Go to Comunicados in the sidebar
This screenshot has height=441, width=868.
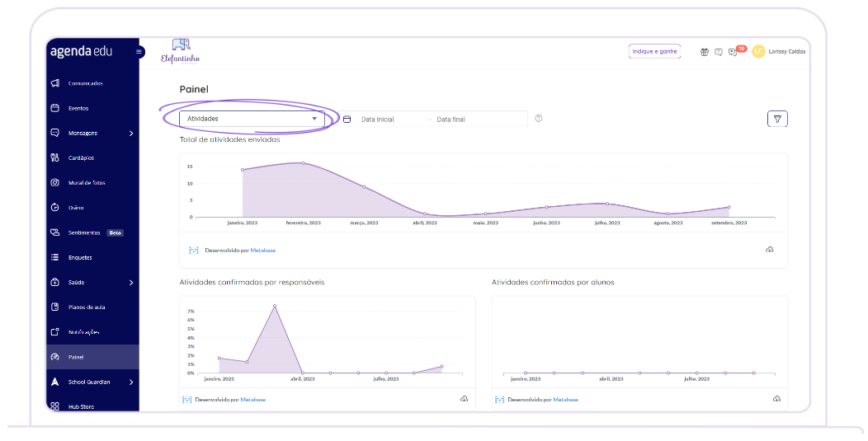point(85,83)
